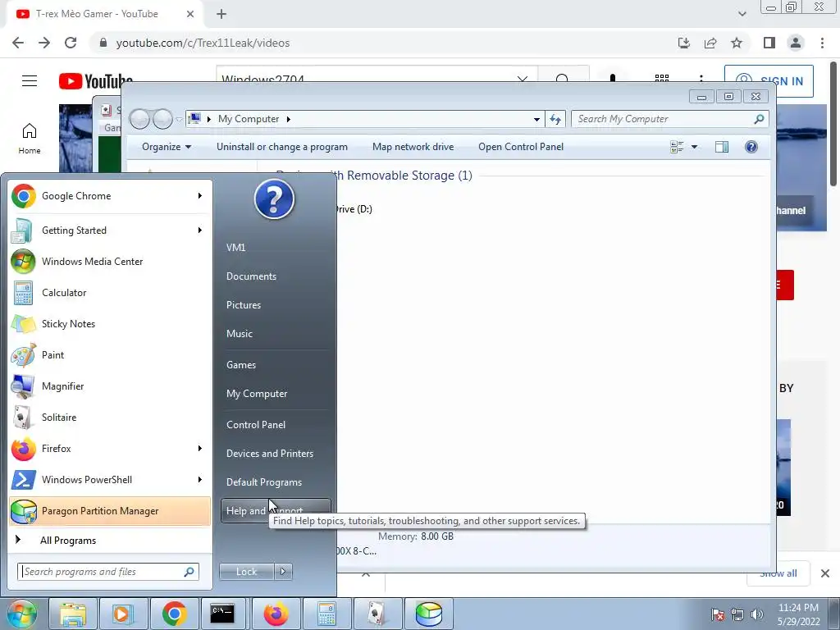The width and height of the screenshot is (840, 630).
Task: Click the Lock button
Action: (x=246, y=572)
